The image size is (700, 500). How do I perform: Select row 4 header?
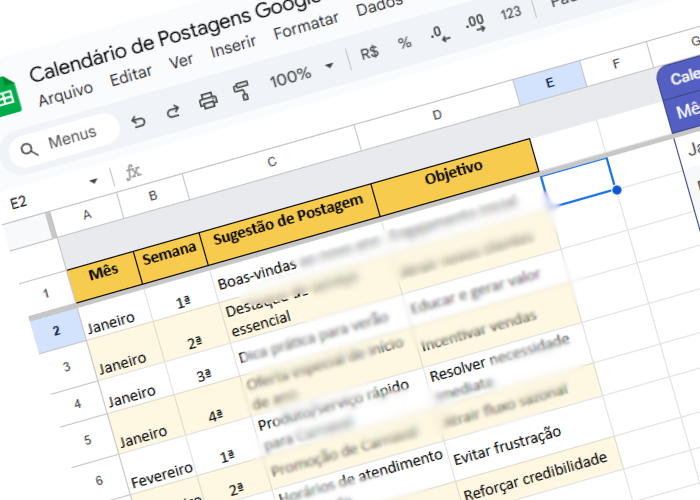click(78, 404)
